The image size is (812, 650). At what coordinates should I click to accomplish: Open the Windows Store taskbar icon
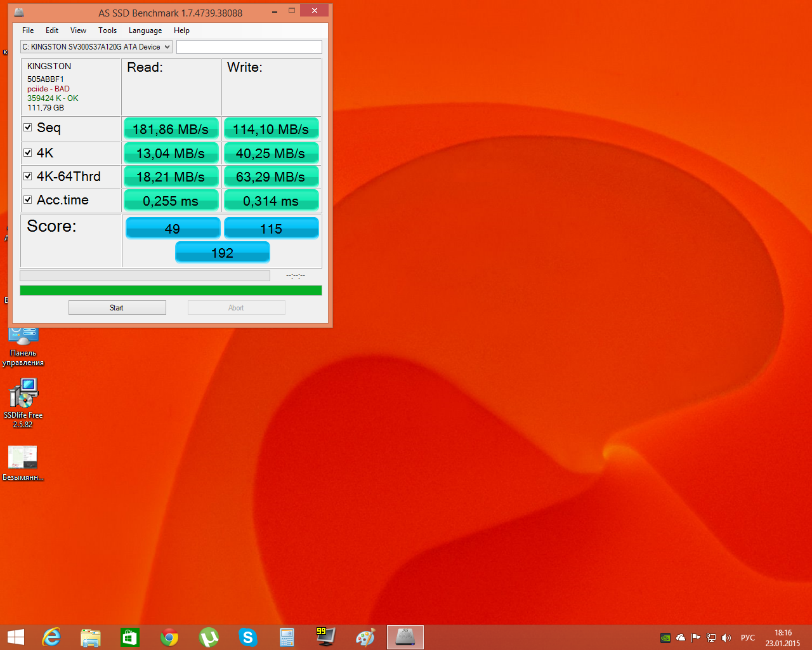tap(130, 637)
